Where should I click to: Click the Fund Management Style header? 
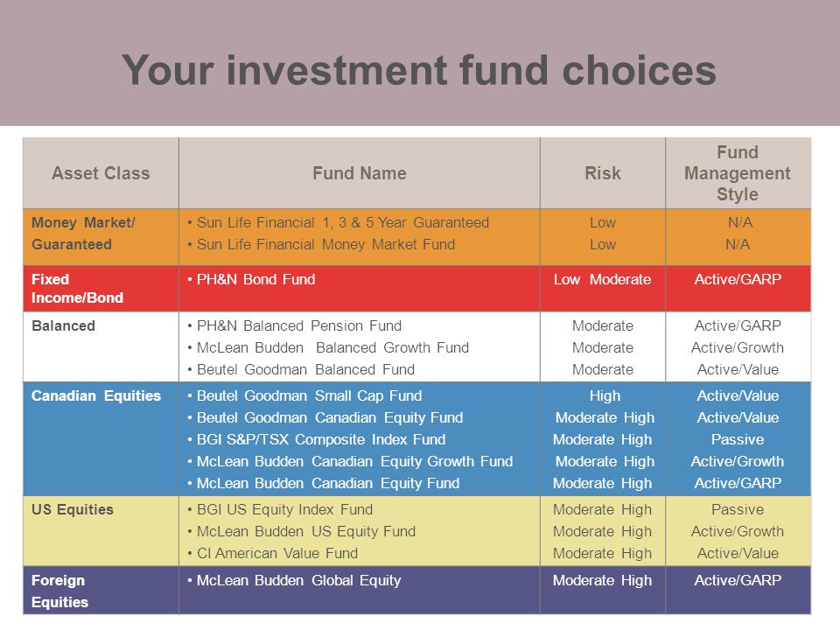(x=738, y=173)
